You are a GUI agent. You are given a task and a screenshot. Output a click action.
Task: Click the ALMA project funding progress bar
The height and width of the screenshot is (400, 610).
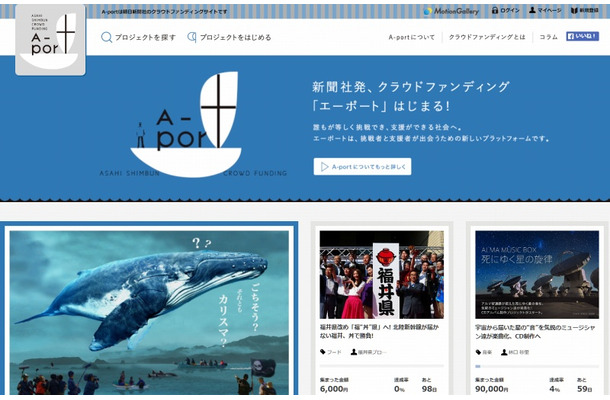coord(537,366)
